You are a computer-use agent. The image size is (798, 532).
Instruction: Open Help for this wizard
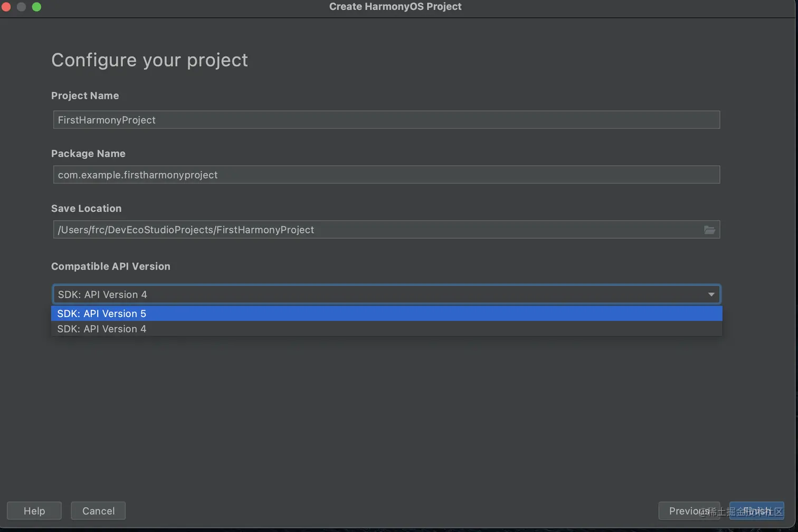[34, 511]
